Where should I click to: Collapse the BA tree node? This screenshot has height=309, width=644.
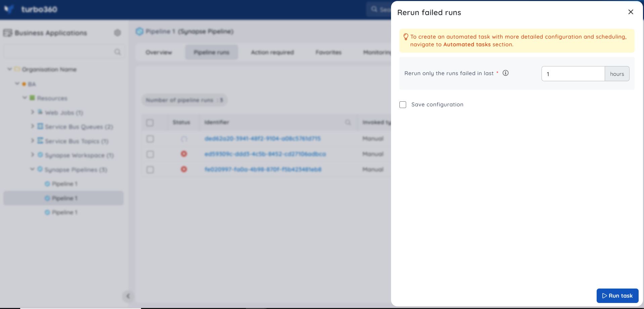pyautogui.click(x=17, y=84)
